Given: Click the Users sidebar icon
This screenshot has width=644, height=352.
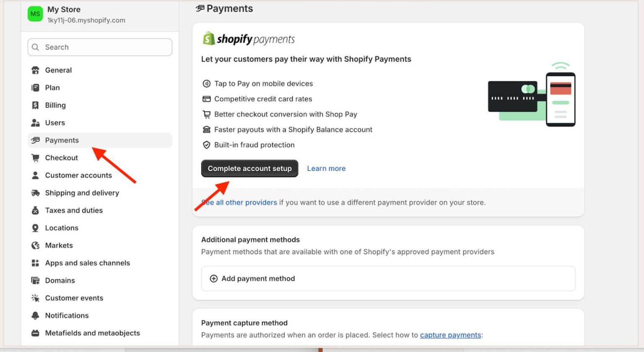Looking at the screenshot, I should (36, 123).
